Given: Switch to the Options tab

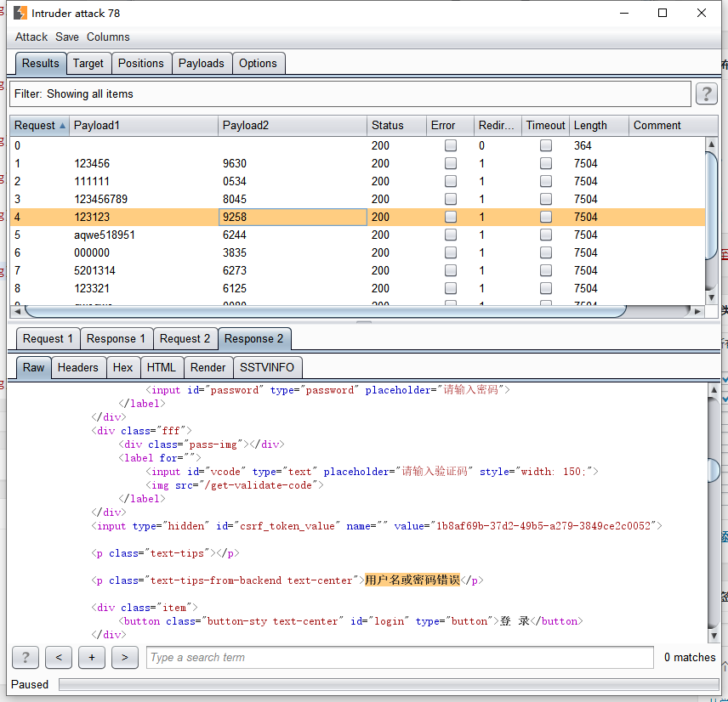Looking at the screenshot, I should pyautogui.click(x=258, y=63).
